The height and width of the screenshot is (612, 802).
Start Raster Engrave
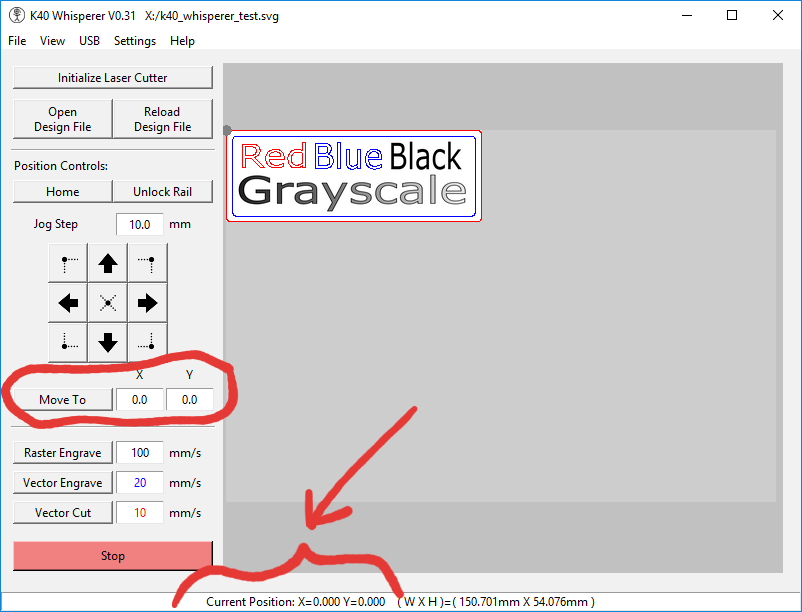[x=62, y=452]
